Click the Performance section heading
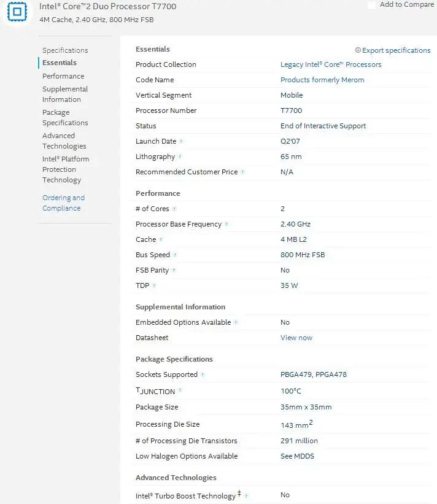The image size is (437, 504). coord(158,193)
